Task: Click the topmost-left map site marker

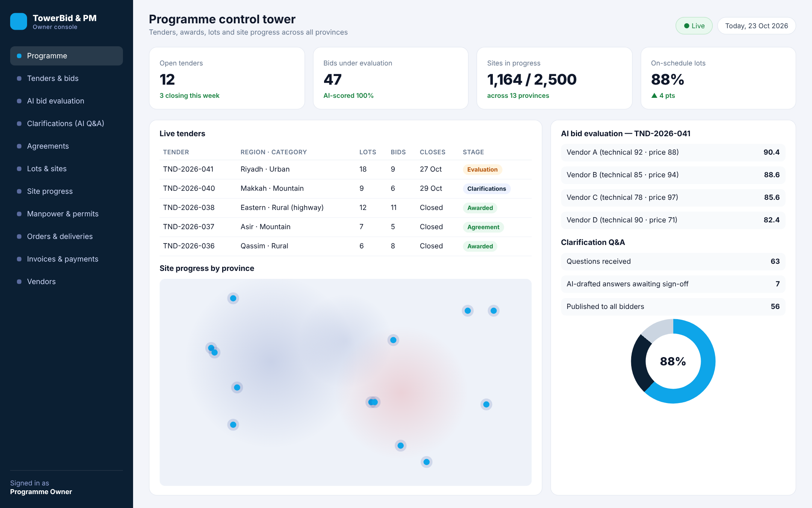Action: point(233,298)
